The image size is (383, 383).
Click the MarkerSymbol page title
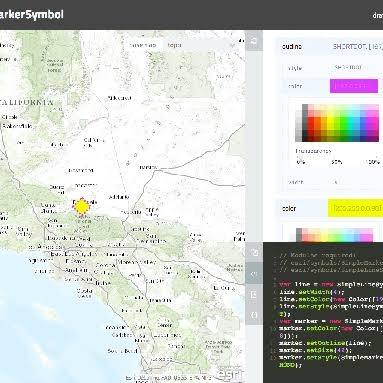[31, 14]
